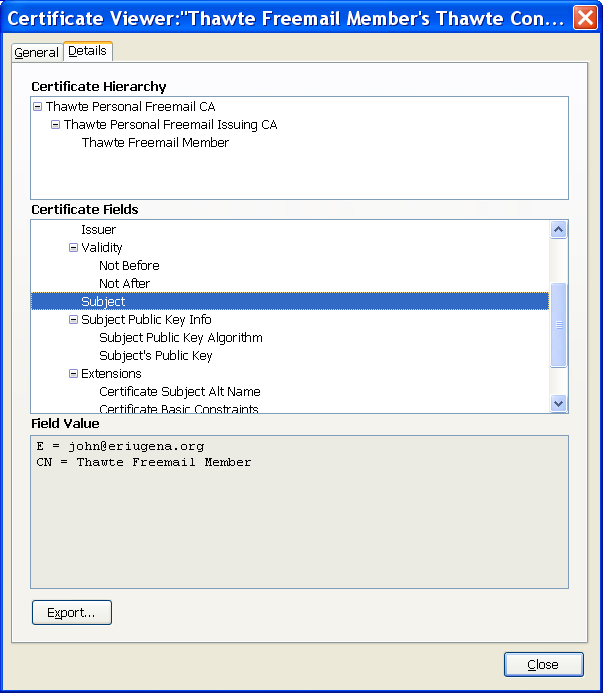Screen dimensions: 603x693
Task: Select the Issuer field
Action: (x=98, y=230)
